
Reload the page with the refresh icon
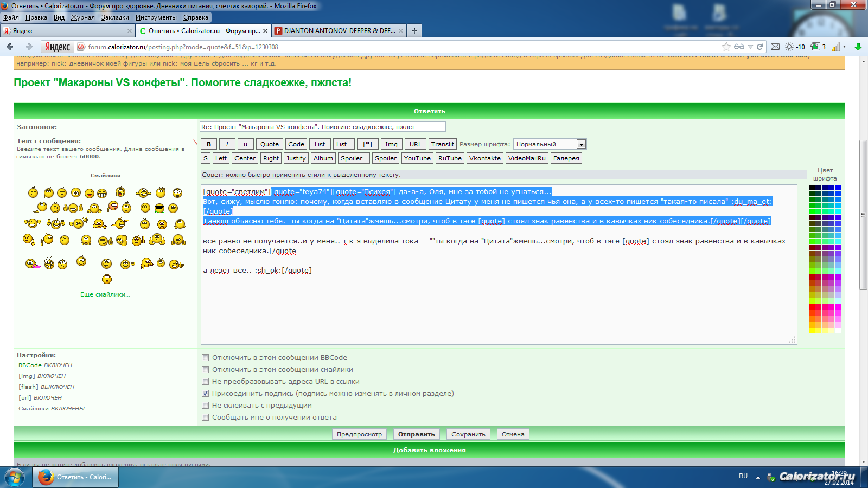[760, 47]
